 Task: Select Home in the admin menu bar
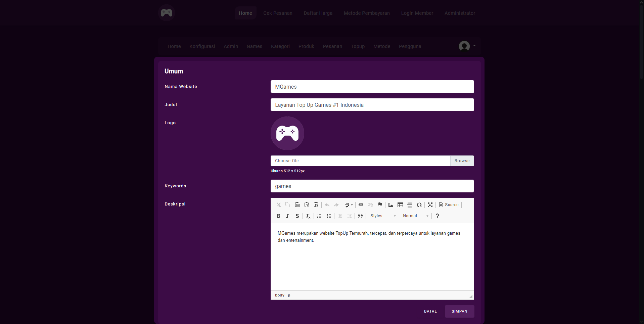174,46
